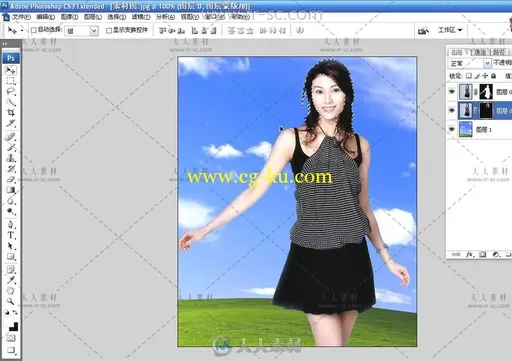The height and width of the screenshot is (361, 512).
Task: Open the auto-select 组 dropdown
Action: tap(94, 31)
